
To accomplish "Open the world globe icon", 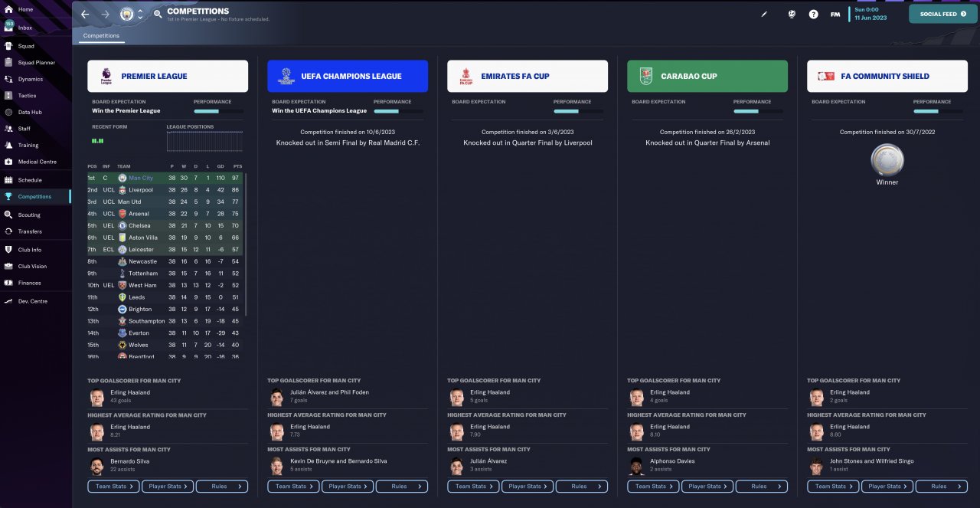I will 792,14.
